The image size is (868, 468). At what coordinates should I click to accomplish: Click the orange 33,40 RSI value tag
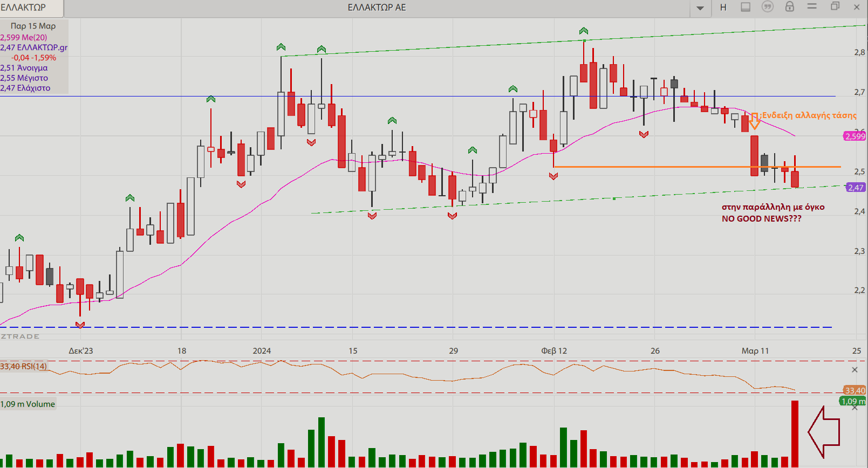point(855,390)
